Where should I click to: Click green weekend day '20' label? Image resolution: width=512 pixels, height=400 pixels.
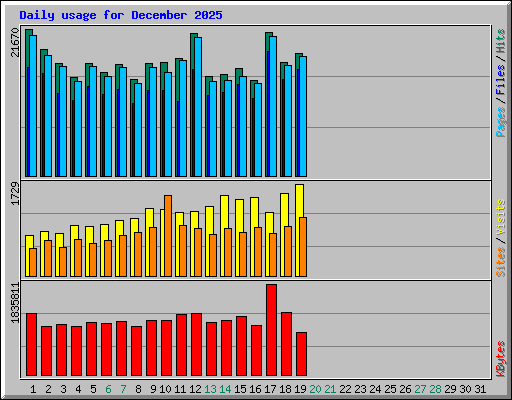pos(315,389)
